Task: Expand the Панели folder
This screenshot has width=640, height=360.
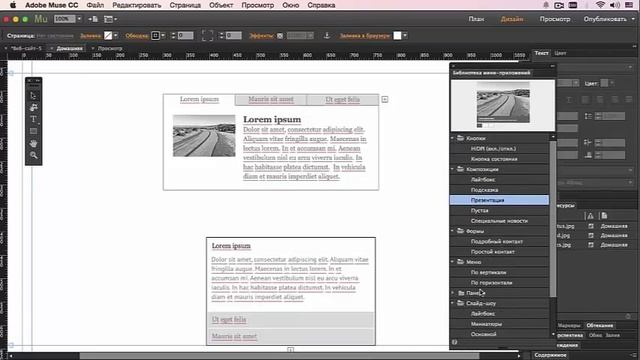Action: (453, 293)
